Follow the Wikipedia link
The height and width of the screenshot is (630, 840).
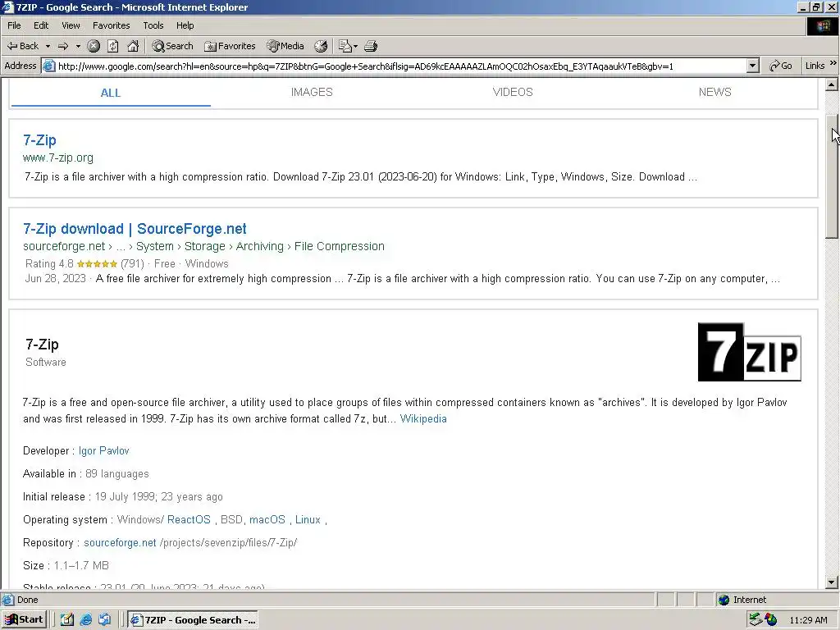pyautogui.click(x=423, y=419)
